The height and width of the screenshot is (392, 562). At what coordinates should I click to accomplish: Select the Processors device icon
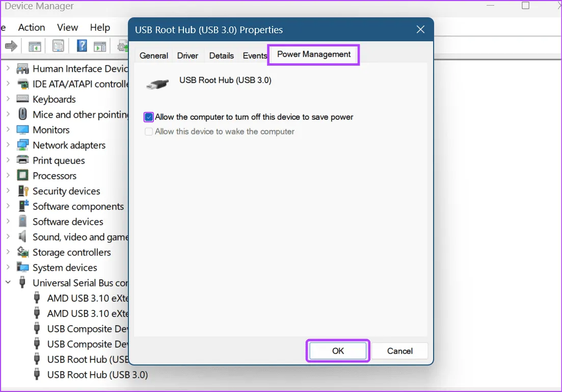point(22,175)
